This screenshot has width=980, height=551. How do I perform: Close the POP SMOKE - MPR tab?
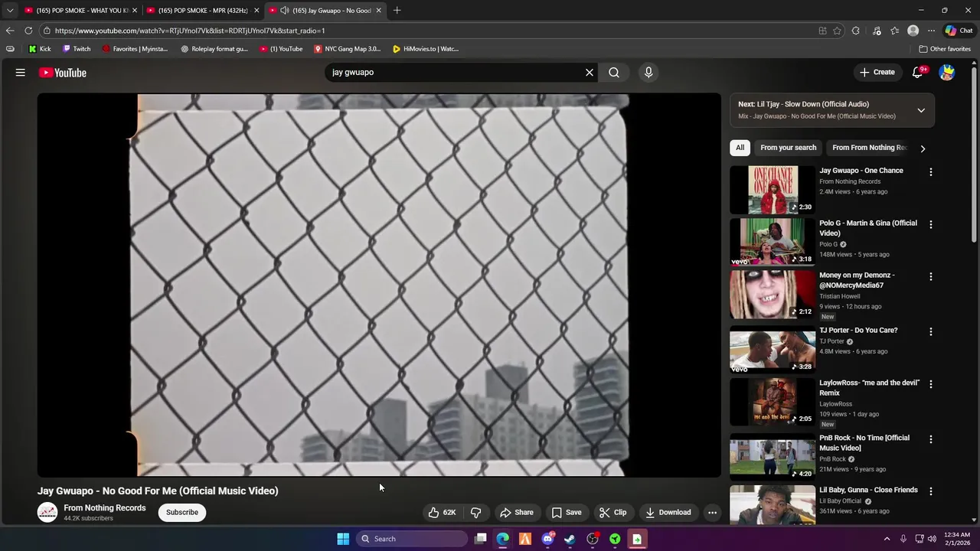256,11
